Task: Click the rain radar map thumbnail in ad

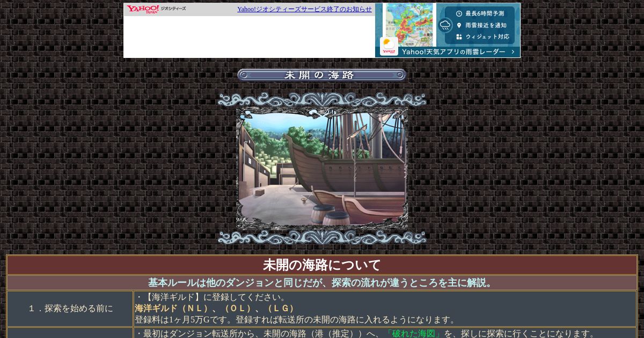Action: [409, 24]
